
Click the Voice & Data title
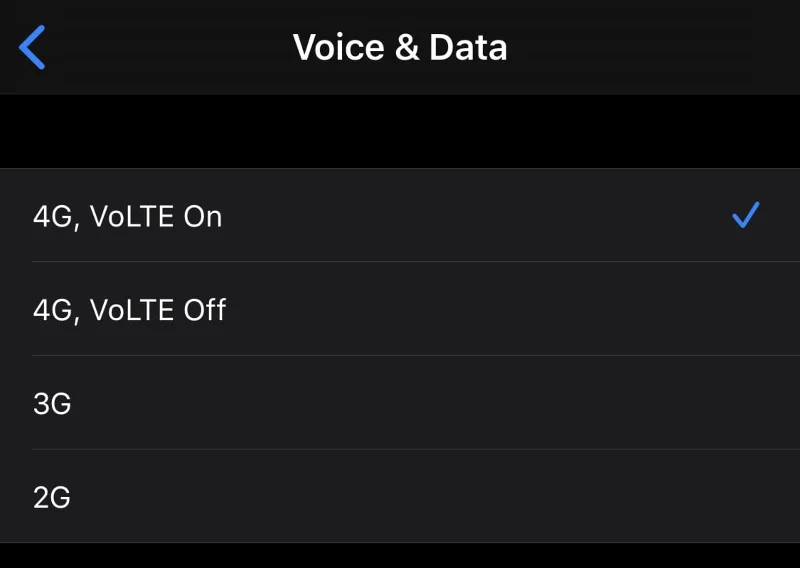click(x=400, y=47)
